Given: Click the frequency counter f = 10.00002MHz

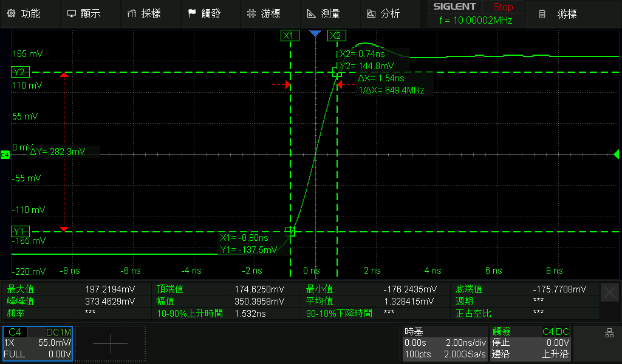Looking at the screenshot, I should click(x=476, y=20).
